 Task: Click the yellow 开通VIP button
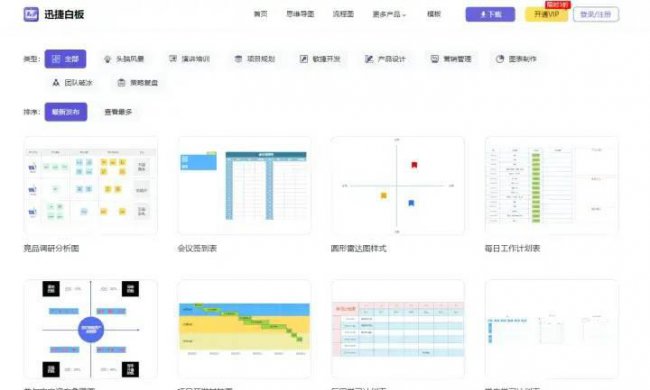coord(546,15)
